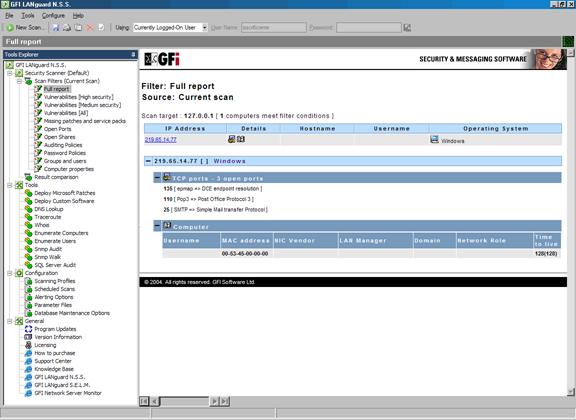This screenshot has width=576, height=420.
Task: Open the Help menu
Action: pos(78,15)
